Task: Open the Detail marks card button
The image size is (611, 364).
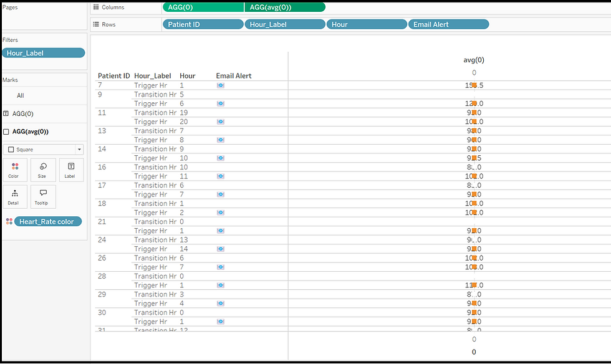Action: [x=15, y=197]
